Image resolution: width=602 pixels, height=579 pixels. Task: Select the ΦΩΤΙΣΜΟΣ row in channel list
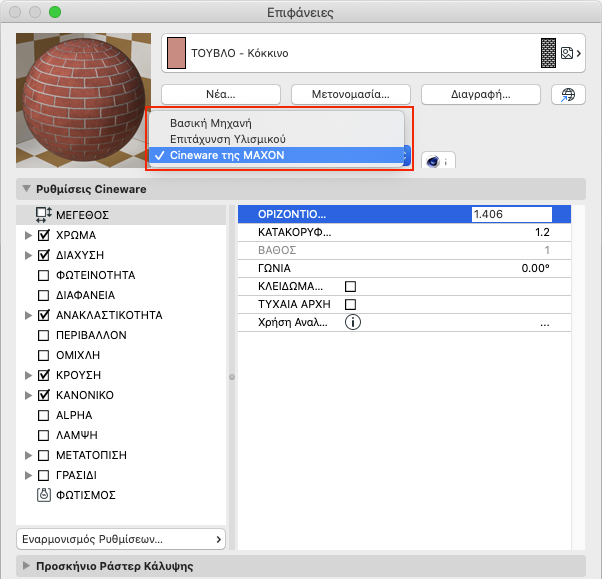(121, 495)
